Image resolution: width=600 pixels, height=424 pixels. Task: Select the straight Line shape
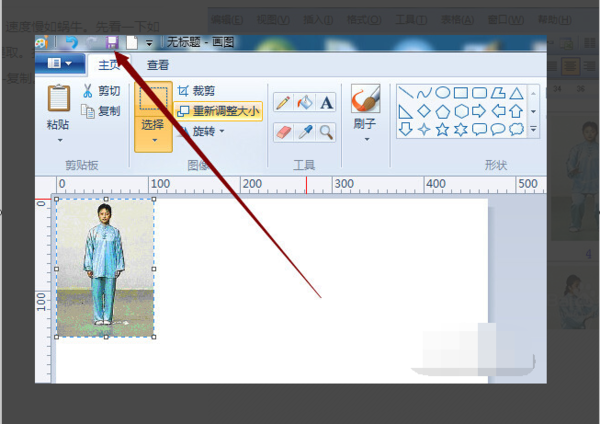(x=405, y=92)
